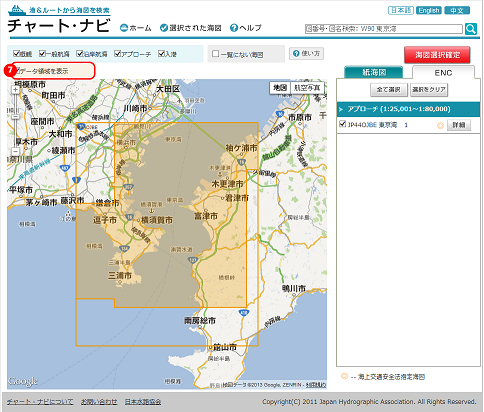Toggle the データ領域を表示 checkbox

[19, 71]
